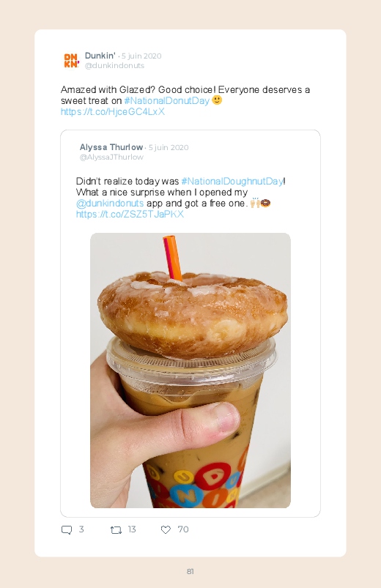Click the @dunkindonuts mention in the quoted tweet
This screenshot has width=381, height=588.
tap(110, 204)
